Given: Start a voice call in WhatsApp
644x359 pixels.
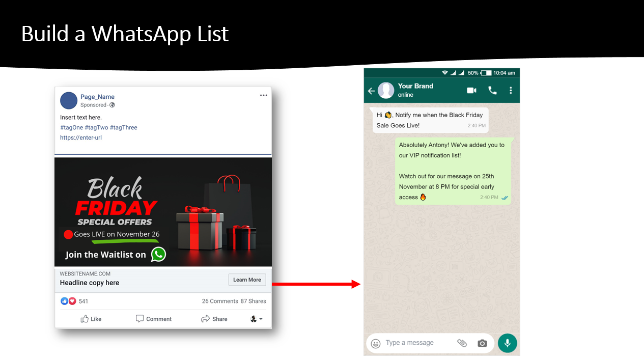Looking at the screenshot, I should 492,90.
